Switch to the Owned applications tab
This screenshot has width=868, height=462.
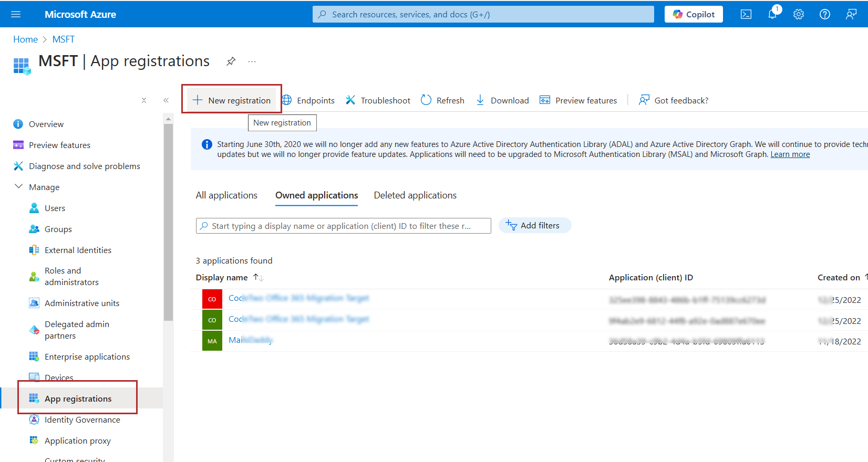[x=316, y=195]
